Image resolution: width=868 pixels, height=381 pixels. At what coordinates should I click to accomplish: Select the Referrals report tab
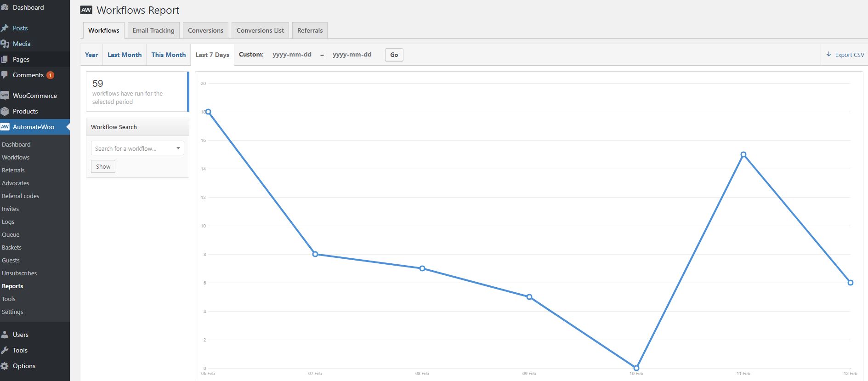click(x=310, y=30)
